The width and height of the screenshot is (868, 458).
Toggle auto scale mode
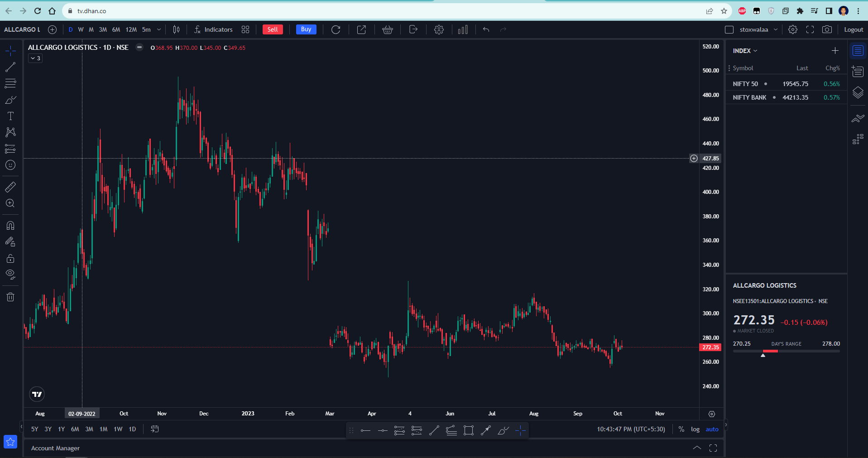(712, 429)
